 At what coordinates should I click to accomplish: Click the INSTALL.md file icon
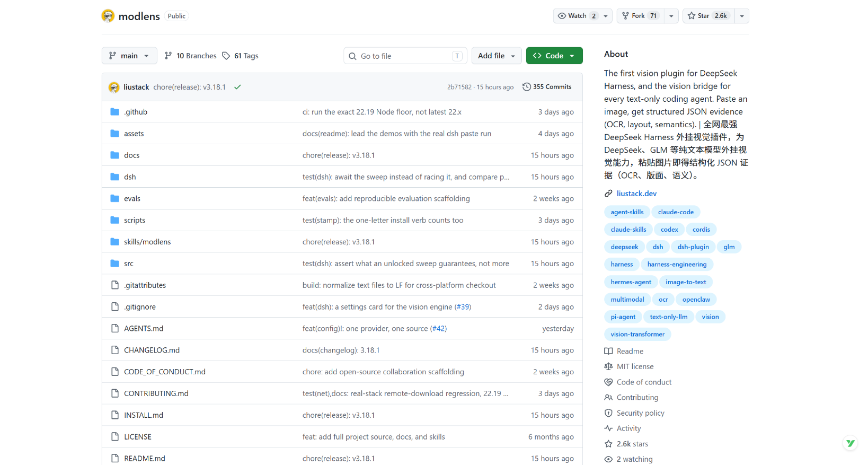(x=115, y=415)
